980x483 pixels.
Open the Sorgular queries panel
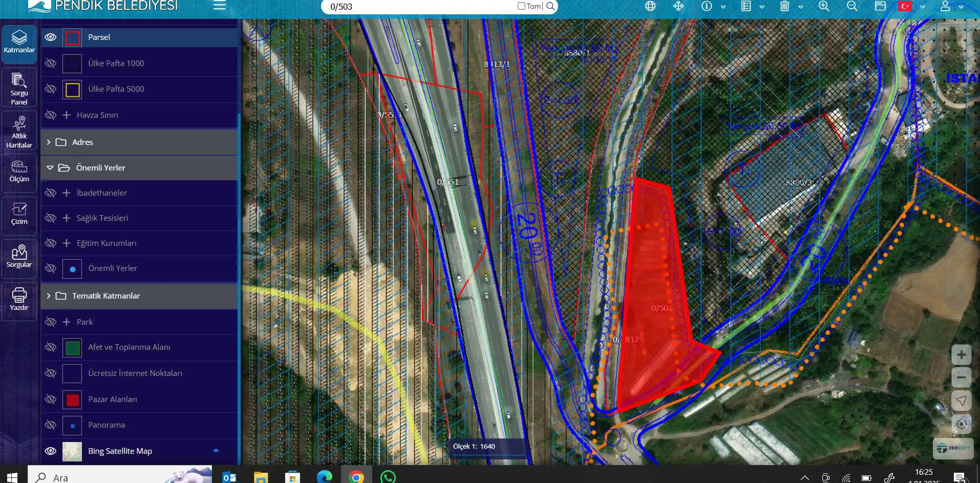pos(19,258)
